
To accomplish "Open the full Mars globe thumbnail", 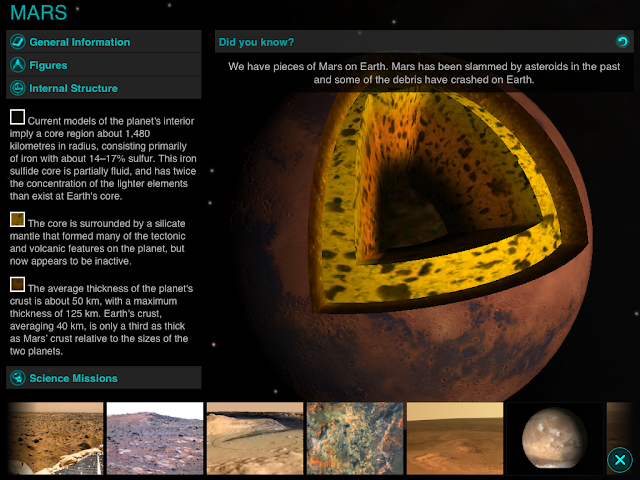I will [x=555, y=438].
